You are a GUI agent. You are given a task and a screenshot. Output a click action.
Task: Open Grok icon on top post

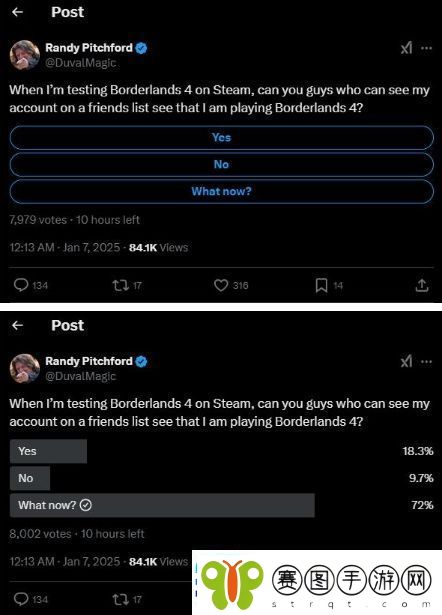406,48
